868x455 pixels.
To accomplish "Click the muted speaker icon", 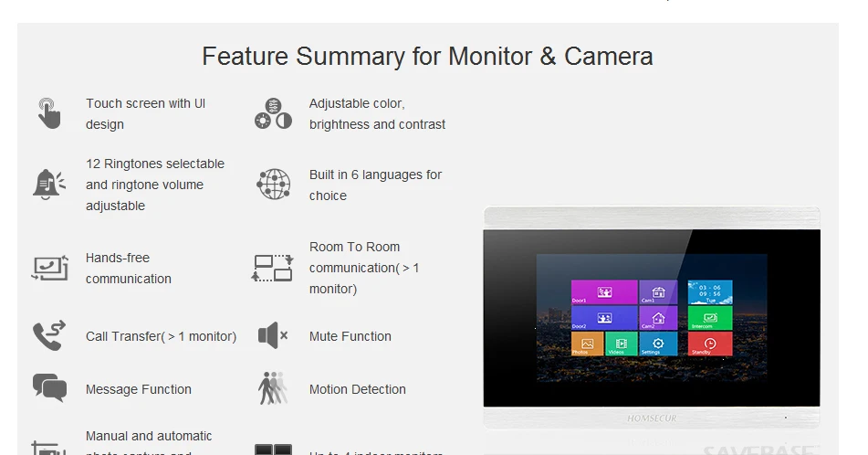I will (273, 335).
